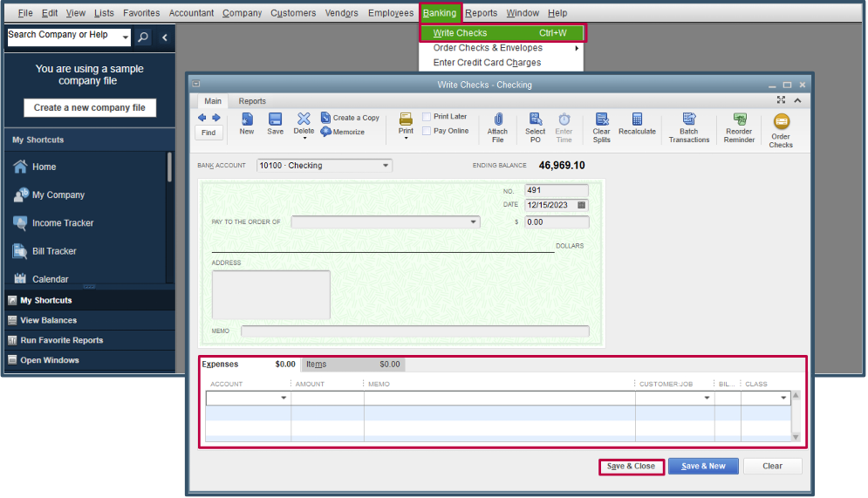Click the Save & Close button
Image resolution: width=868 pixels, height=498 pixels.
point(631,467)
